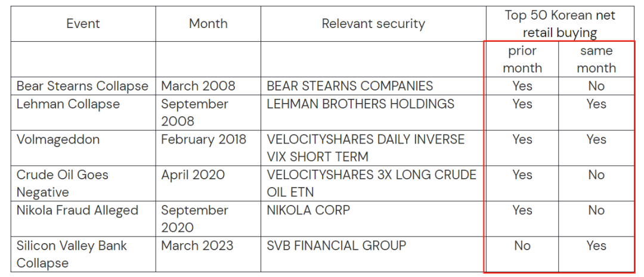Viewport: 644px width, 277px height.
Task: Click the same month "No" in Bear Stearns row
Action: pos(596,86)
